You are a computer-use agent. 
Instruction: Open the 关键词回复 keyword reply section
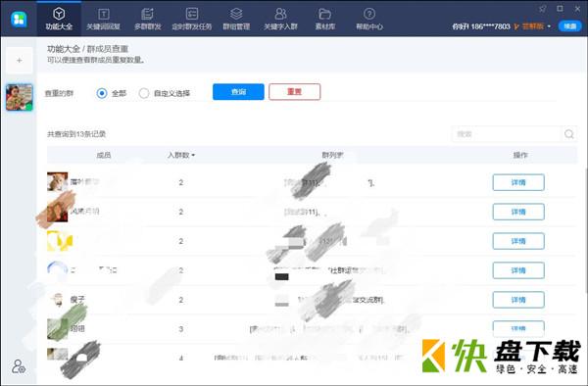tap(104, 19)
